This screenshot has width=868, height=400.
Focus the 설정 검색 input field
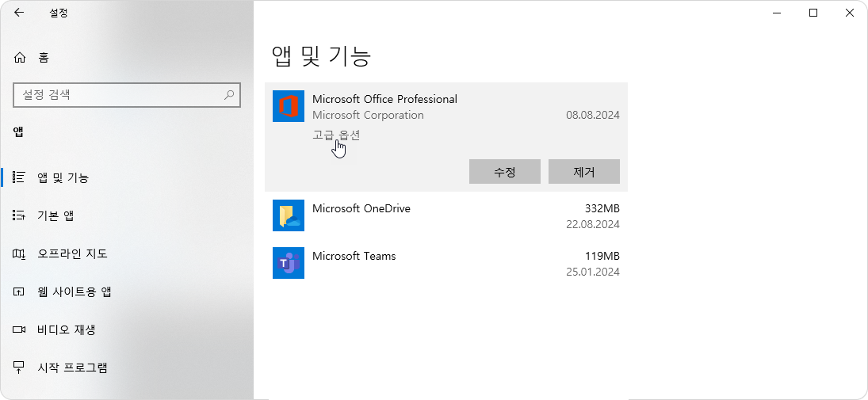point(119,95)
